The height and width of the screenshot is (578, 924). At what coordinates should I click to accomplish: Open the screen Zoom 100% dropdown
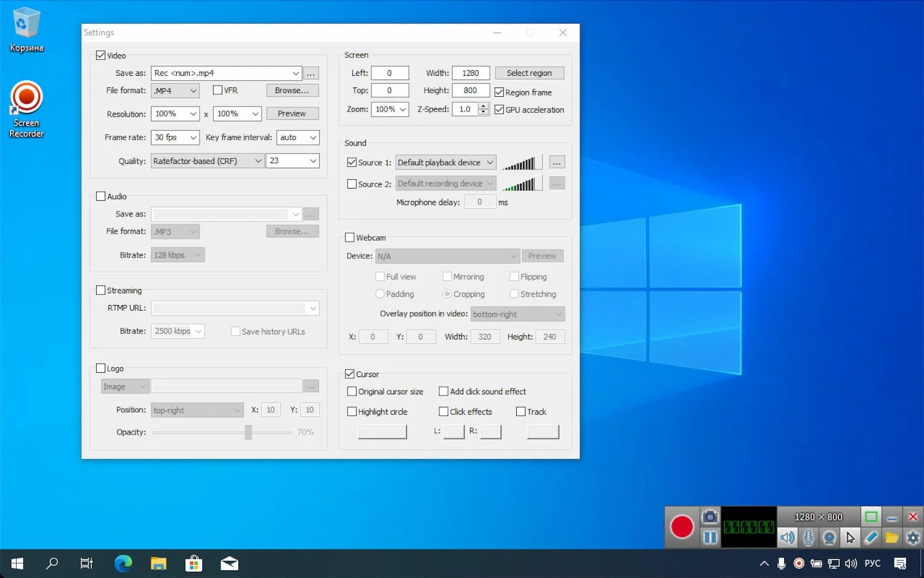pos(391,109)
